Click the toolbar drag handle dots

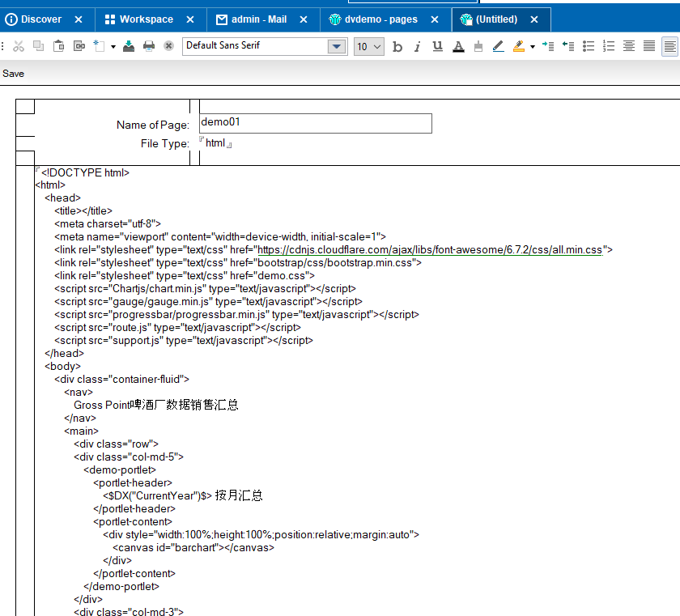click(x=2, y=46)
